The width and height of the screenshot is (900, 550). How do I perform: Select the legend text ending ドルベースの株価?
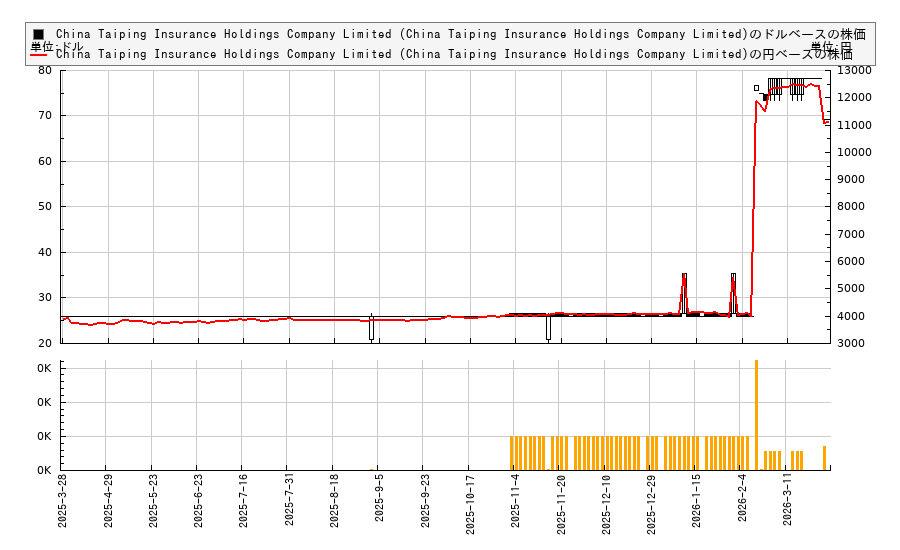tap(460, 34)
